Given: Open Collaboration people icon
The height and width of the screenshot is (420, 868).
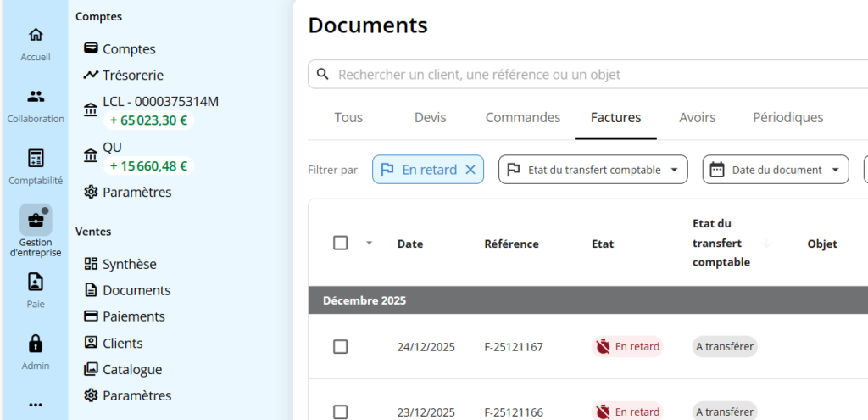Looking at the screenshot, I should [36, 97].
